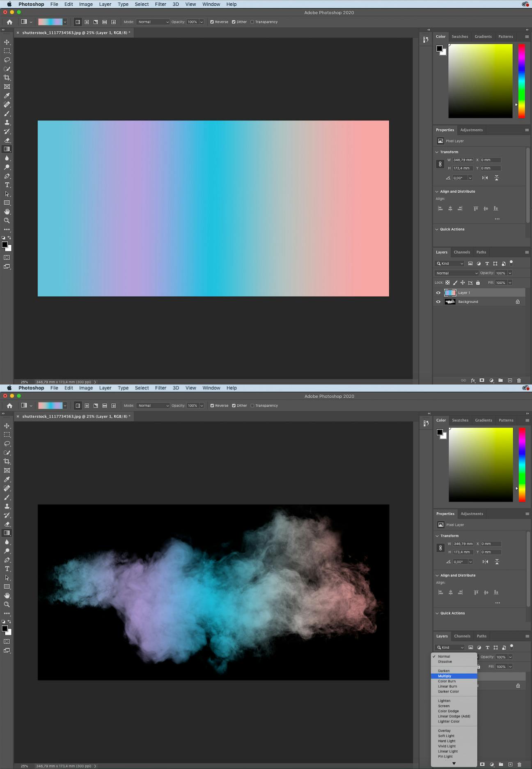The height and width of the screenshot is (769, 532).
Task: Open the Layers blend mode dropdown showing Normal
Action: click(456, 273)
